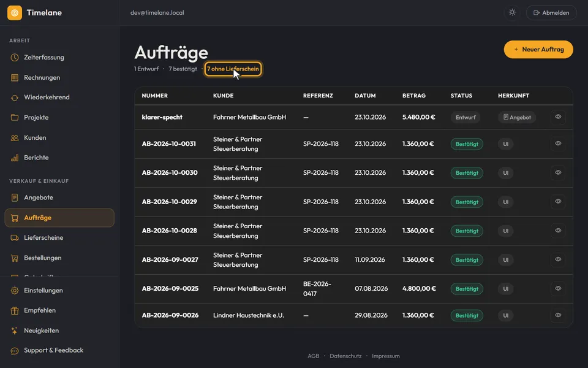
Task: Click the Angebot origin badge
Action: [517, 118]
